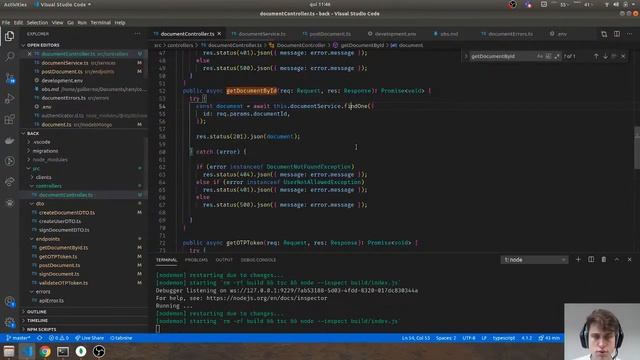The image size is (640, 360).
Task: Maximize the terminal panel
Action: [x=617, y=260]
